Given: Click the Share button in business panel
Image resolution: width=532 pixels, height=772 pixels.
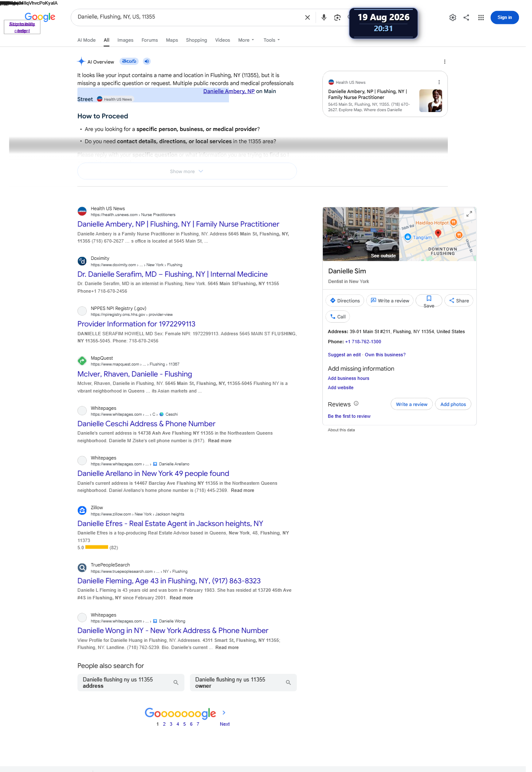Looking at the screenshot, I should click(x=459, y=301).
